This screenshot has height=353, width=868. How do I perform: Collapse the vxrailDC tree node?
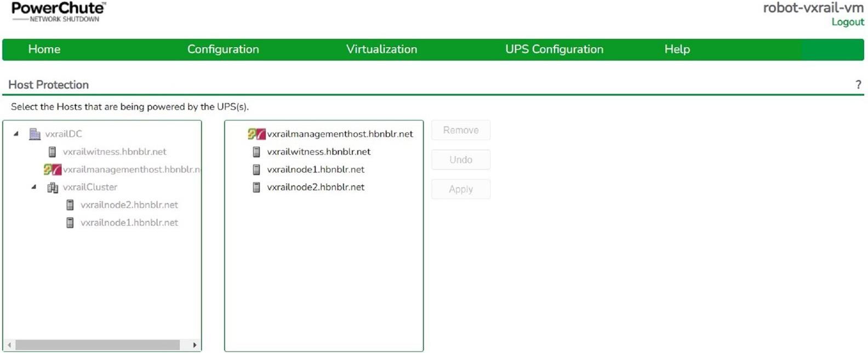pos(16,133)
